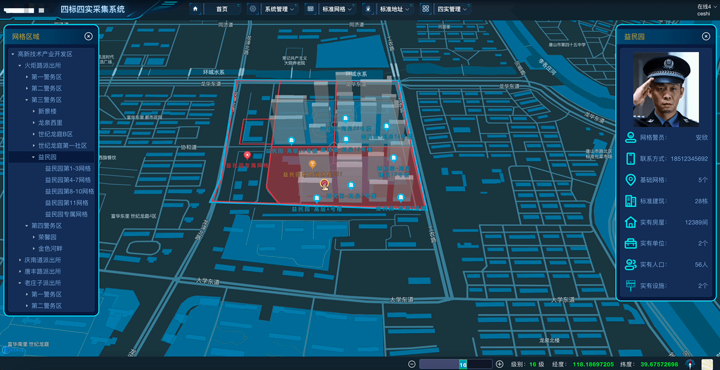Zoom out with the minus icon
This screenshot has width=720, height=370.
(412, 364)
